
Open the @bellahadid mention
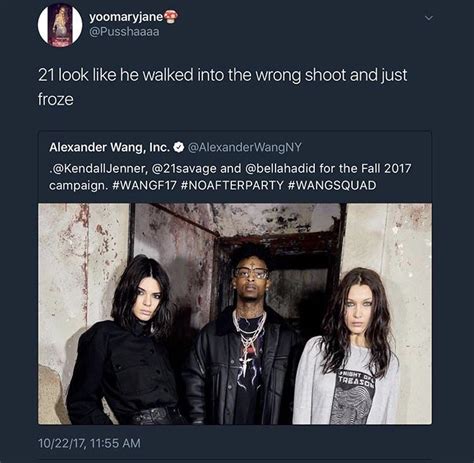(280, 168)
